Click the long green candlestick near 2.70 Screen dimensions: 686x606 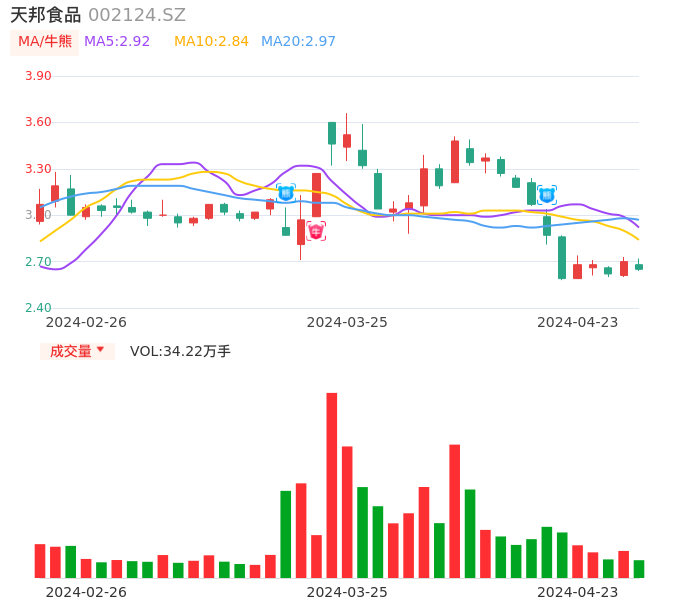point(562,257)
